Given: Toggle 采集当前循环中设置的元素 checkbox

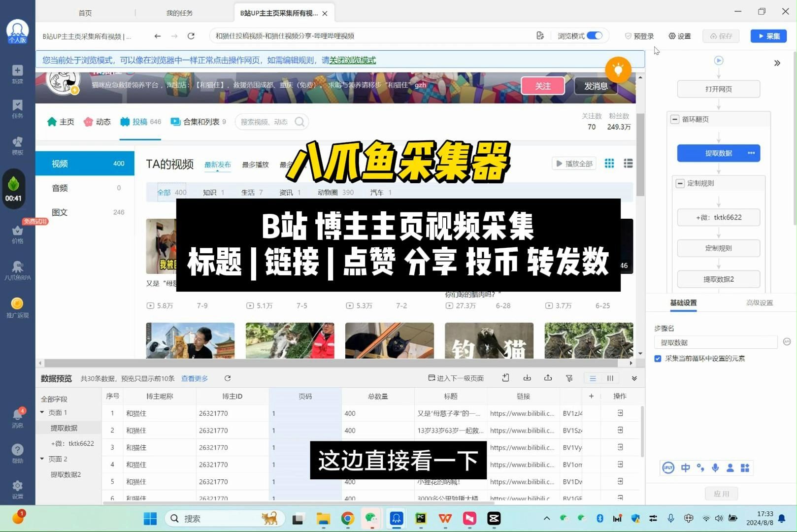Looking at the screenshot, I should click(658, 359).
